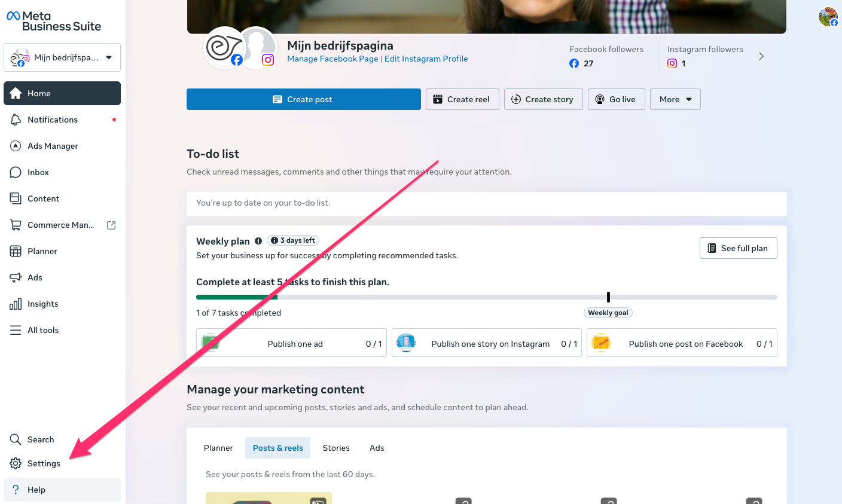Click the To-do list heading
The image size is (842, 504).
coord(213,154)
